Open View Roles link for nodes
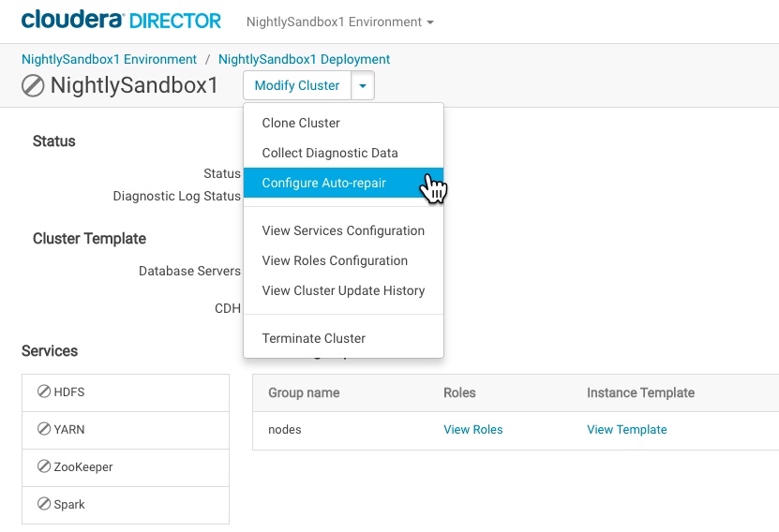This screenshot has height=532, width=779. 472,430
